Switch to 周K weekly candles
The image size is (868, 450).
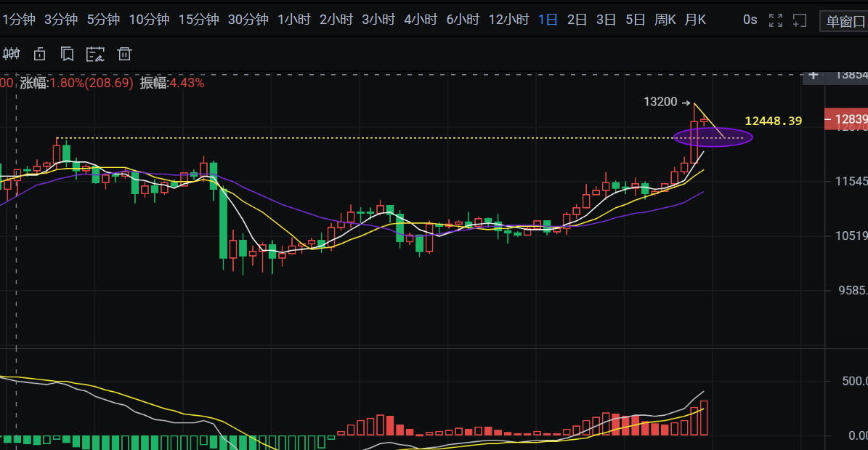pyautogui.click(x=665, y=20)
